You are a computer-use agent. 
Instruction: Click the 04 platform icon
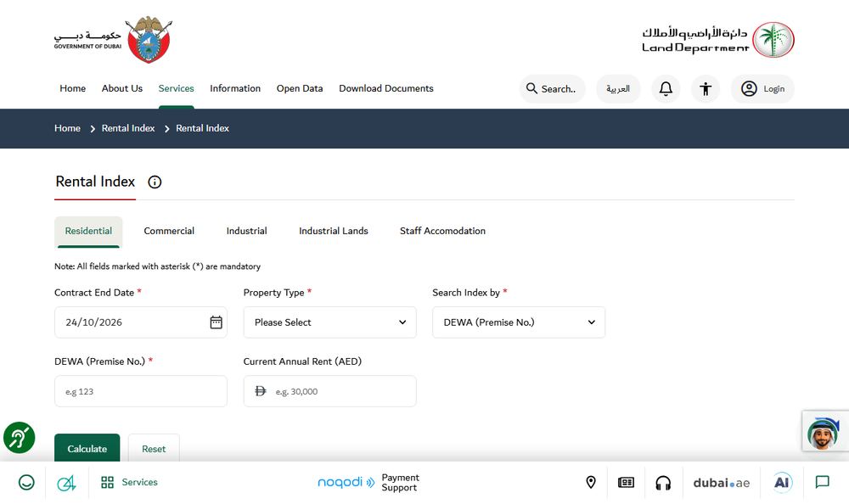coord(66,482)
